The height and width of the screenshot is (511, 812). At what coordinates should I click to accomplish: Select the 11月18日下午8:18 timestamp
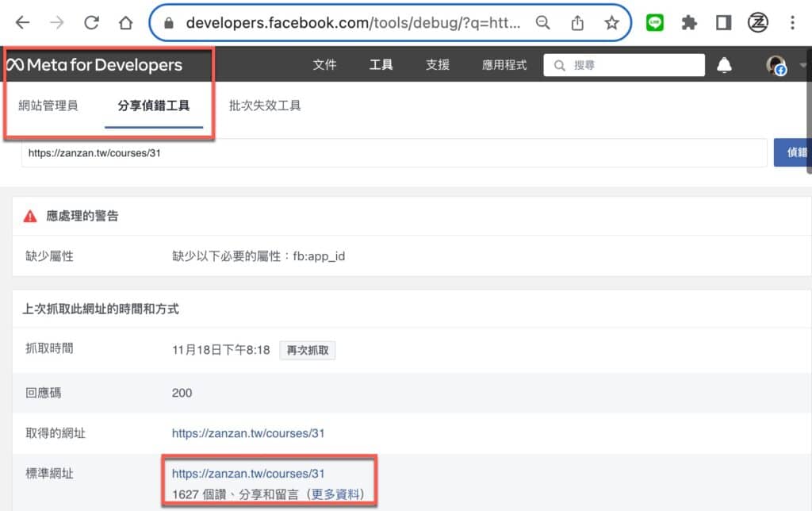click(x=220, y=351)
